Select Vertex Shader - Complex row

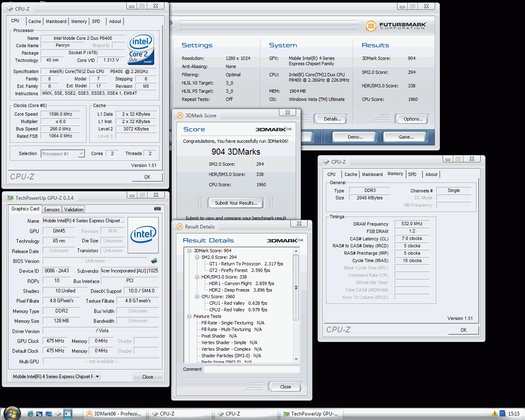(231, 349)
